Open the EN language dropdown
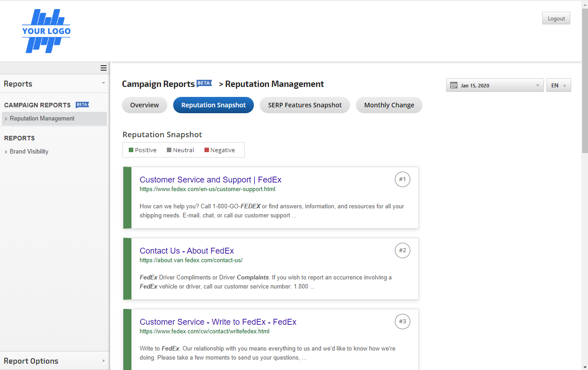This screenshot has width=588, height=370. [x=559, y=85]
